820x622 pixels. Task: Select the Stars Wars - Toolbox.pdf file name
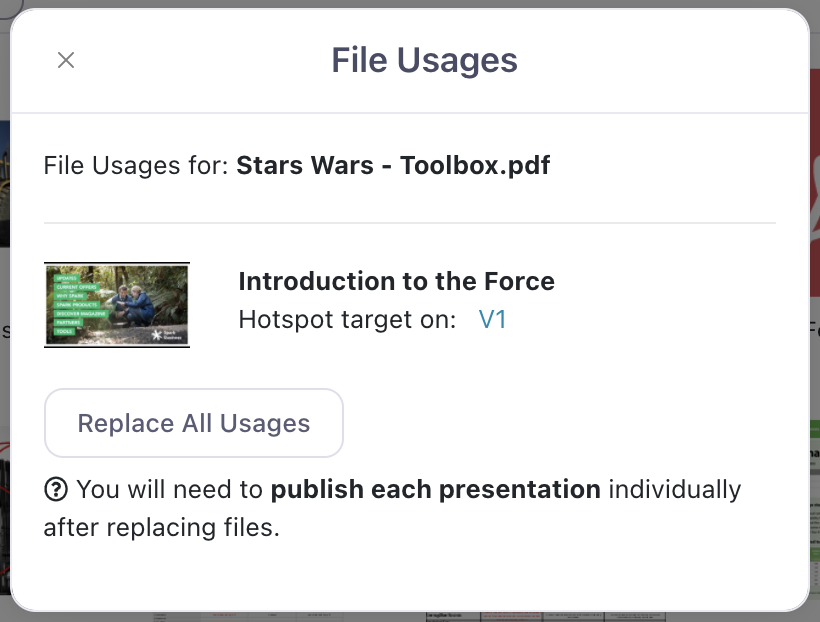click(x=393, y=164)
